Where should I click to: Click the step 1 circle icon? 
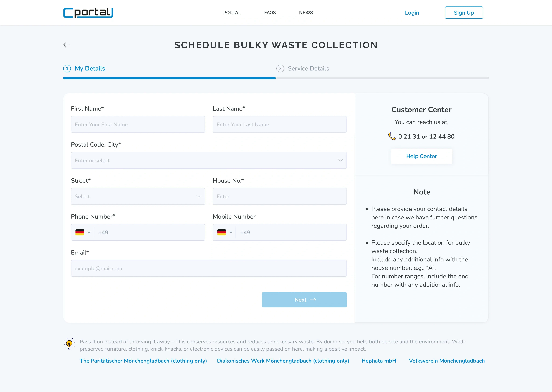click(67, 68)
